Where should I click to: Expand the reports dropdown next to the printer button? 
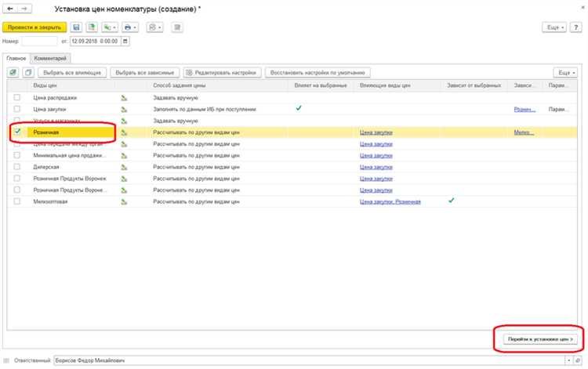coord(154,27)
